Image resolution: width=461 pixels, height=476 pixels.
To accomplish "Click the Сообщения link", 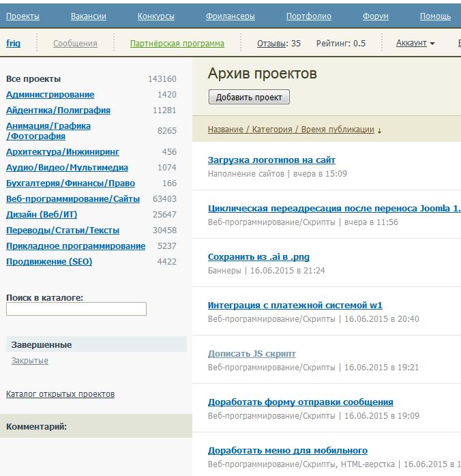I will coord(75,44).
